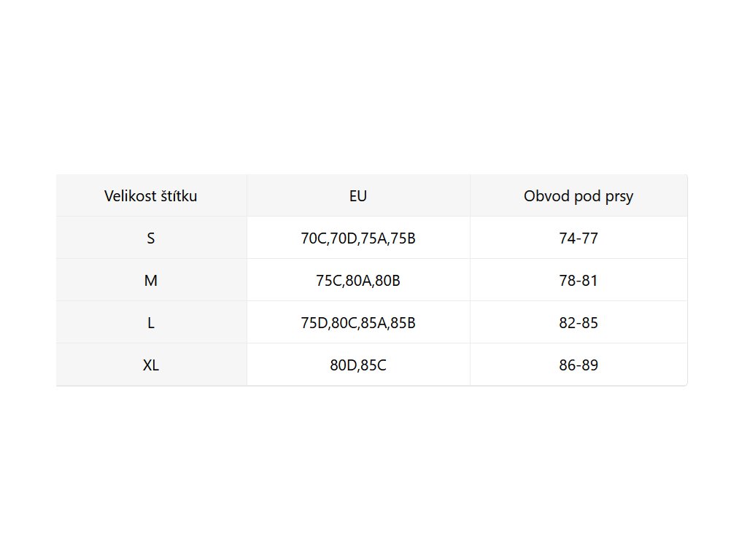Click the underbust range for EU 75C,80A,80B
Screen dimensions: 747x560
tap(578, 281)
